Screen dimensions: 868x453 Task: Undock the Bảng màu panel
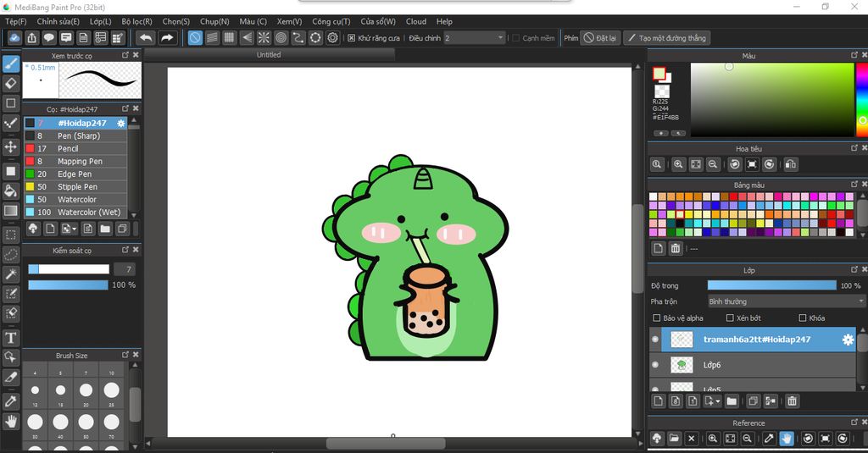[x=854, y=185]
